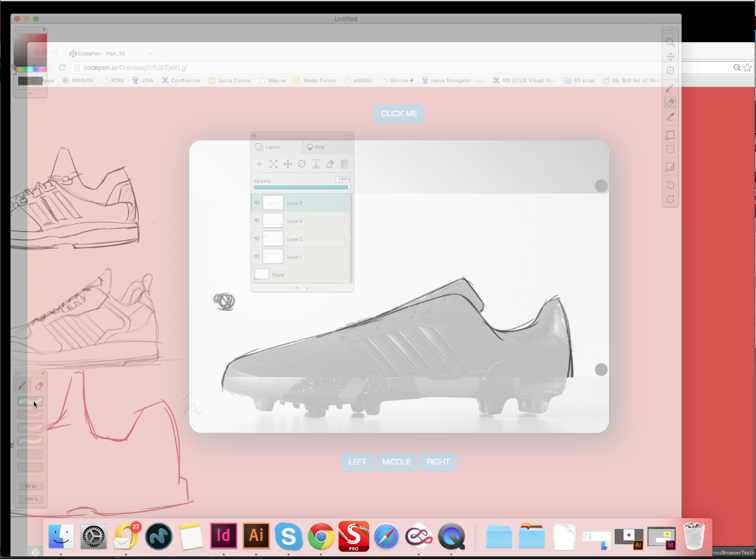Image resolution: width=756 pixels, height=559 pixels.
Task: Move layer down with down chevron
Action: 307,288
